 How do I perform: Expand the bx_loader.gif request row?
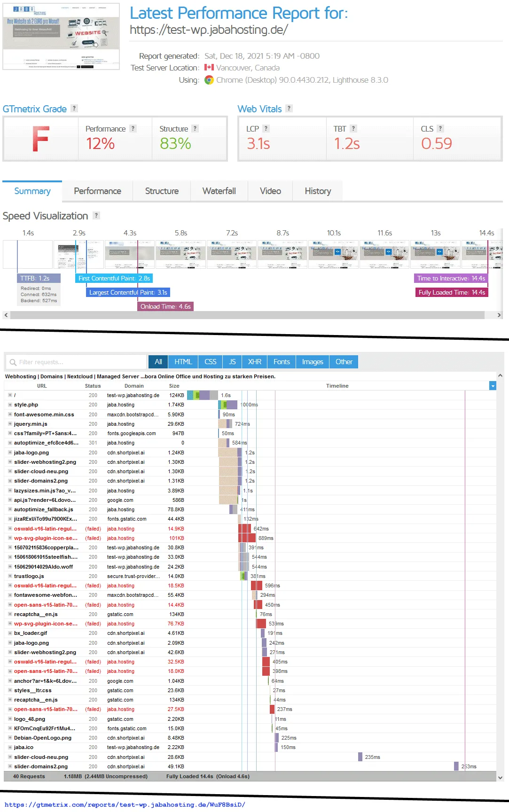10,633
